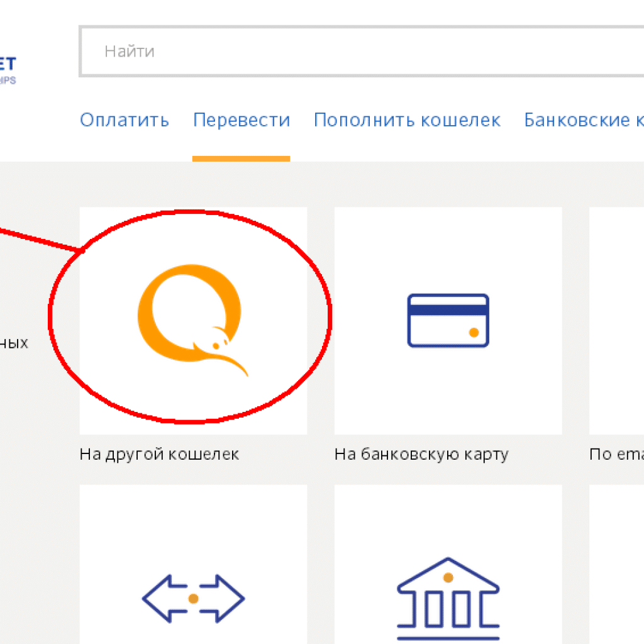The height and width of the screenshot is (644, 644).
Task: Open the Пополнить кошелек tab
Action: click(x=407, y=120)
